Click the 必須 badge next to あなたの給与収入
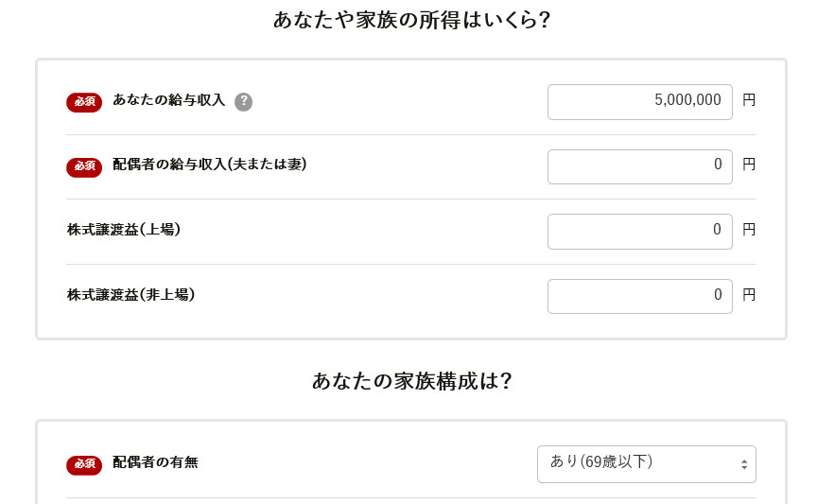 click(84, 101)
